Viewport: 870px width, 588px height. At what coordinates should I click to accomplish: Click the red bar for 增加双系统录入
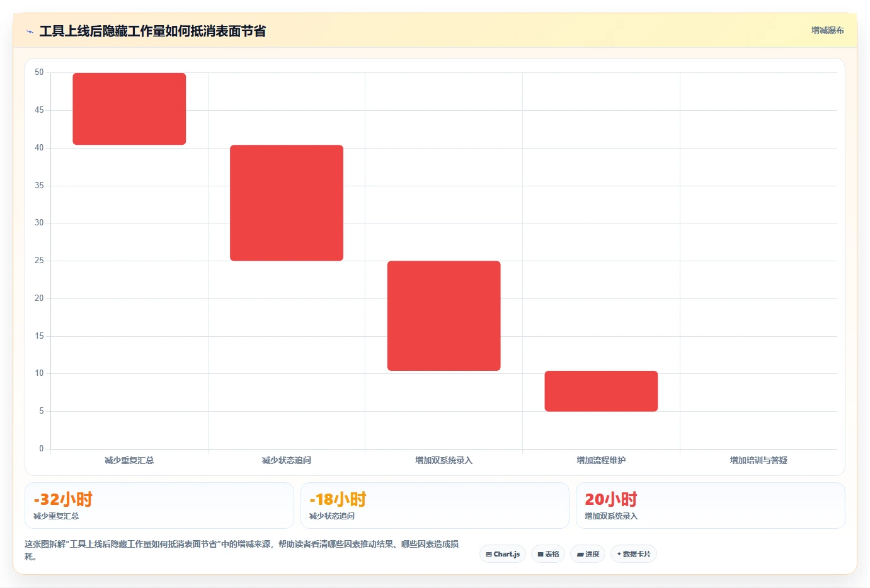pyautogui.click(x=444, y=316)
